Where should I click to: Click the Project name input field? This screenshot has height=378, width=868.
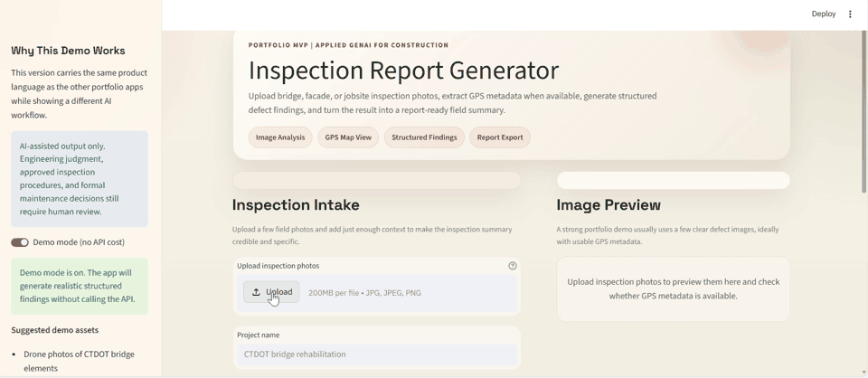point(376,354)
